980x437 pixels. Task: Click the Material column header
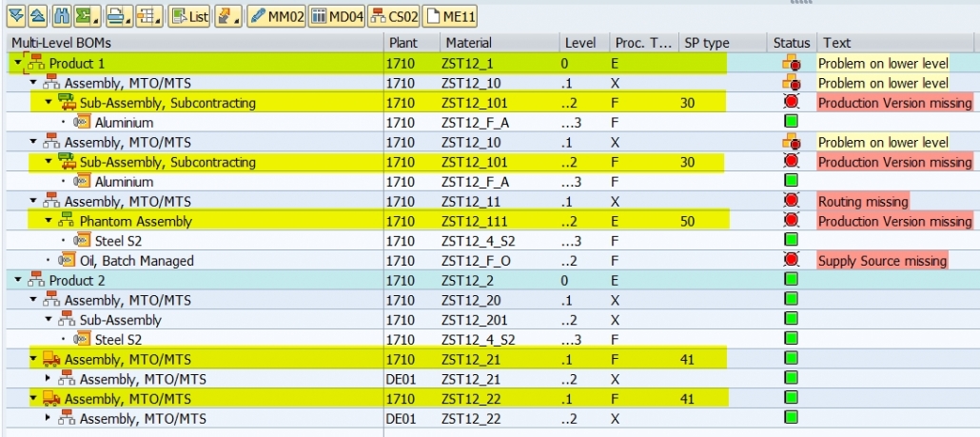click(500, 43)
